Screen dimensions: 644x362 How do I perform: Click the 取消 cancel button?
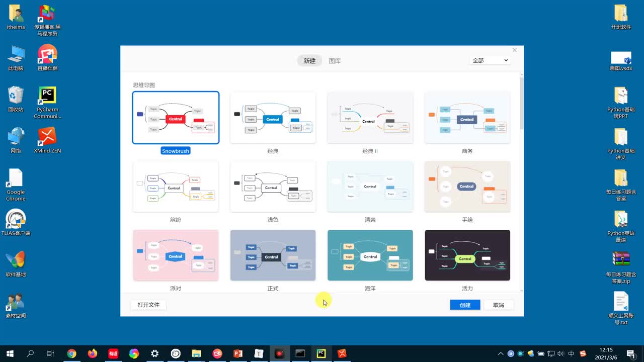coord(499,305)
